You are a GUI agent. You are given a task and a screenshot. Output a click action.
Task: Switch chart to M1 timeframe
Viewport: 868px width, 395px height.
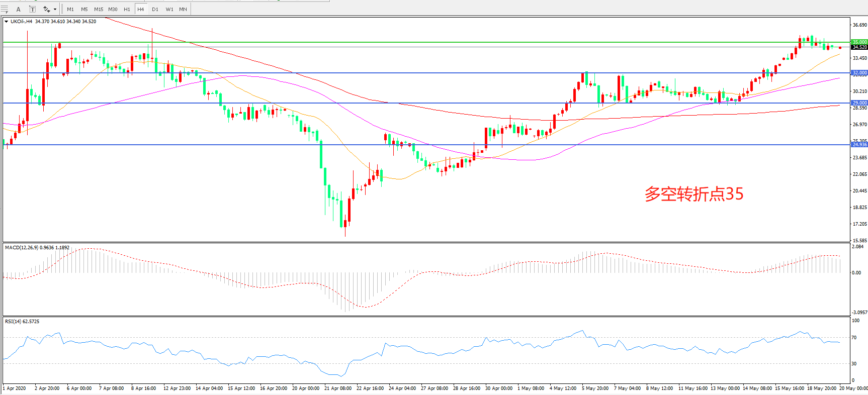click(70, 9)
